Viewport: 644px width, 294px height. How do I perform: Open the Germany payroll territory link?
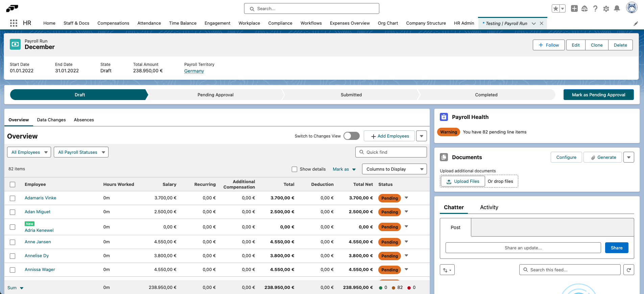[194, 71]
